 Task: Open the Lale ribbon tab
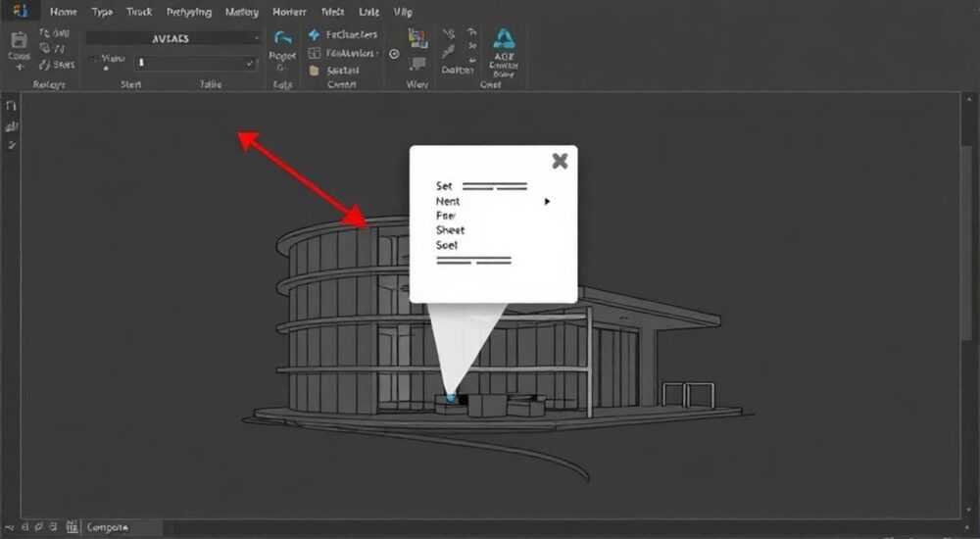coord(368,12)
